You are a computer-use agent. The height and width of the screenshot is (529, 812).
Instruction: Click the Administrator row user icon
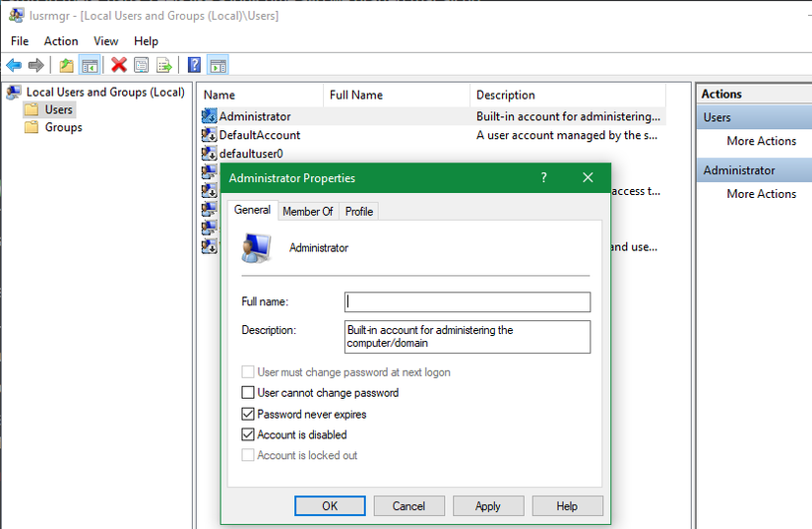(210, 116)
